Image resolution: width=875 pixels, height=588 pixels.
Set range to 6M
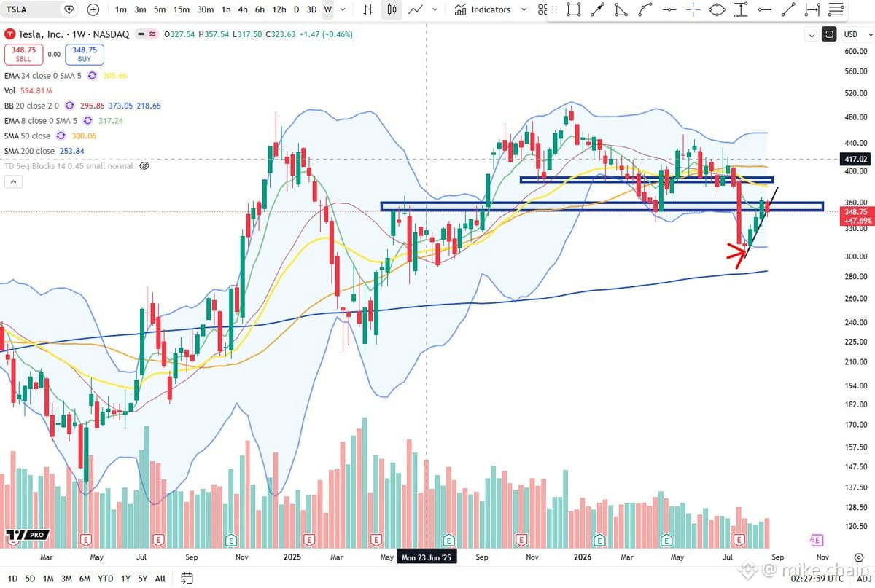[86, 579]
